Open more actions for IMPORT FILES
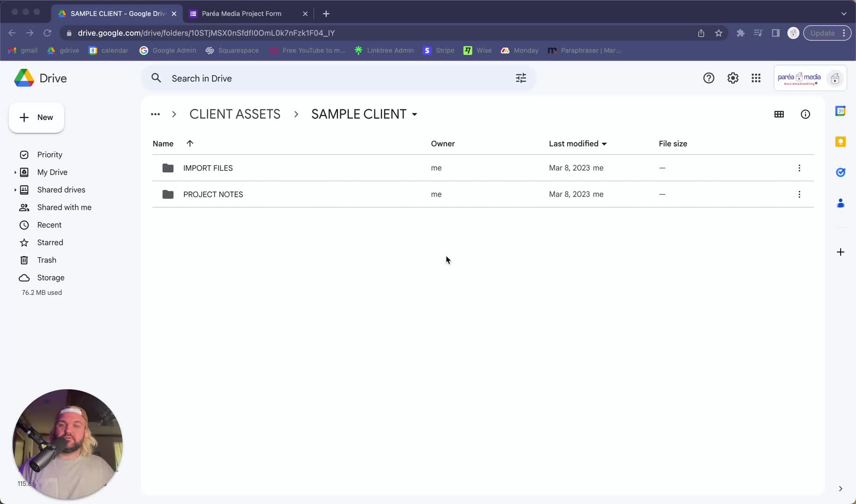856x504 pixels. pos(800,168)
